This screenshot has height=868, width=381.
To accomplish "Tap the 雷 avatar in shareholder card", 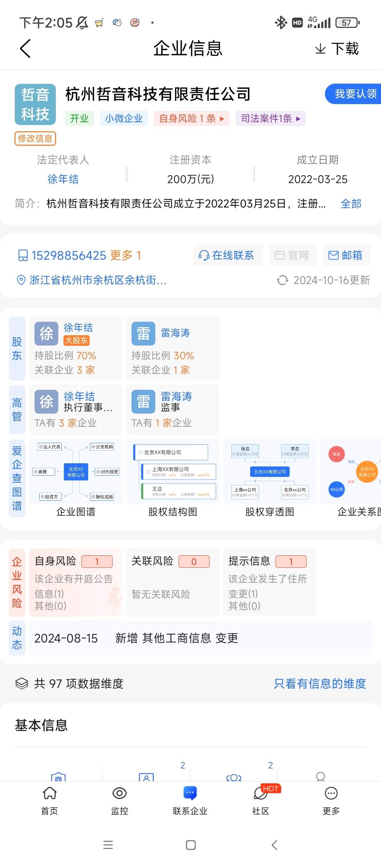I will click(143, 333).
